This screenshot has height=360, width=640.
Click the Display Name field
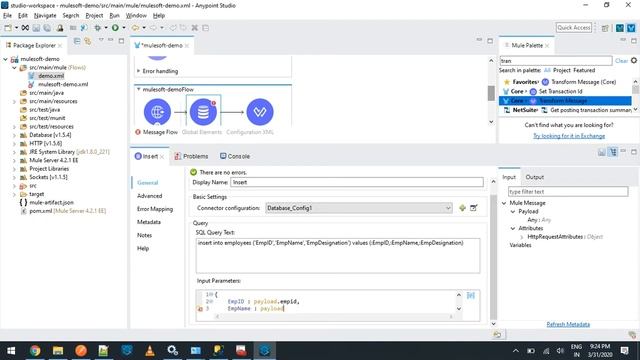click(357, 182)
